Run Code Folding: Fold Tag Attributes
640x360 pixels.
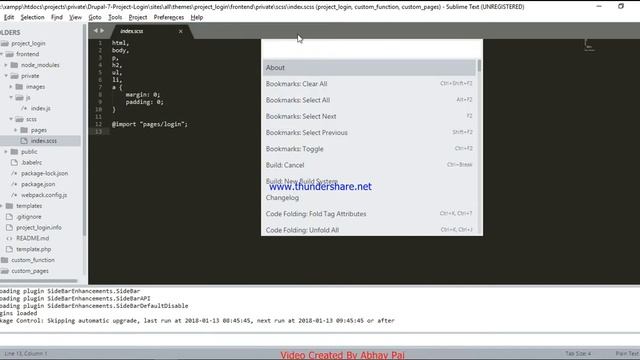[369, 214]
